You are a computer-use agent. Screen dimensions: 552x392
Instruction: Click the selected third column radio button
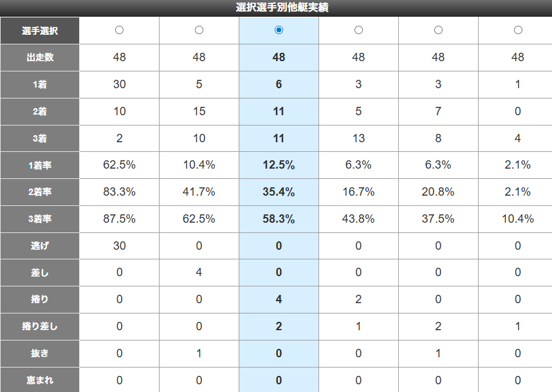[x=279, y=30]
